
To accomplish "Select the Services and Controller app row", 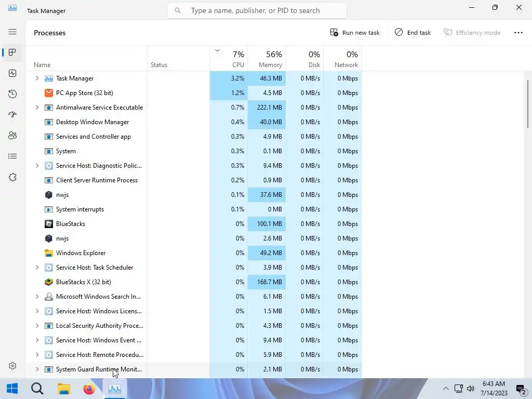I will 194,137.
